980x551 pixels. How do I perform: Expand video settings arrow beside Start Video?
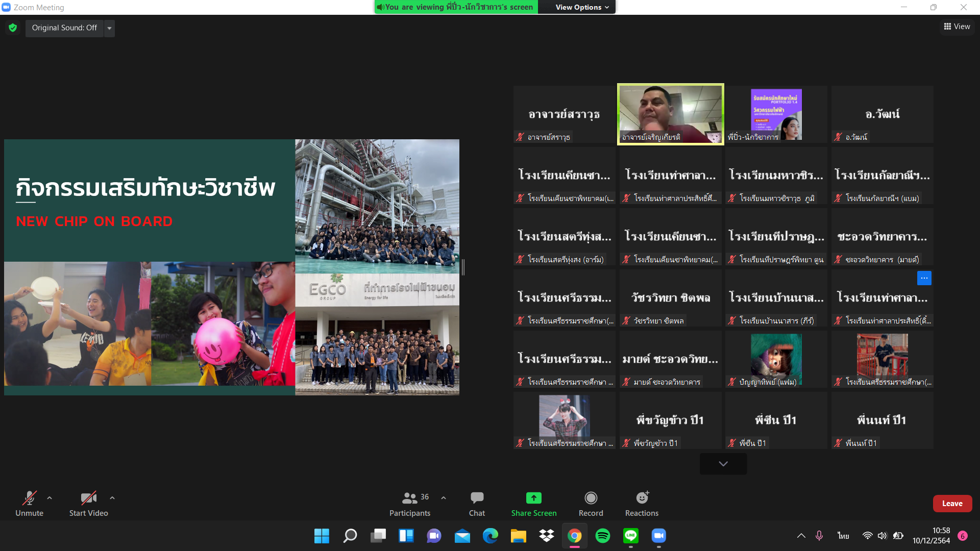[112, 498]
